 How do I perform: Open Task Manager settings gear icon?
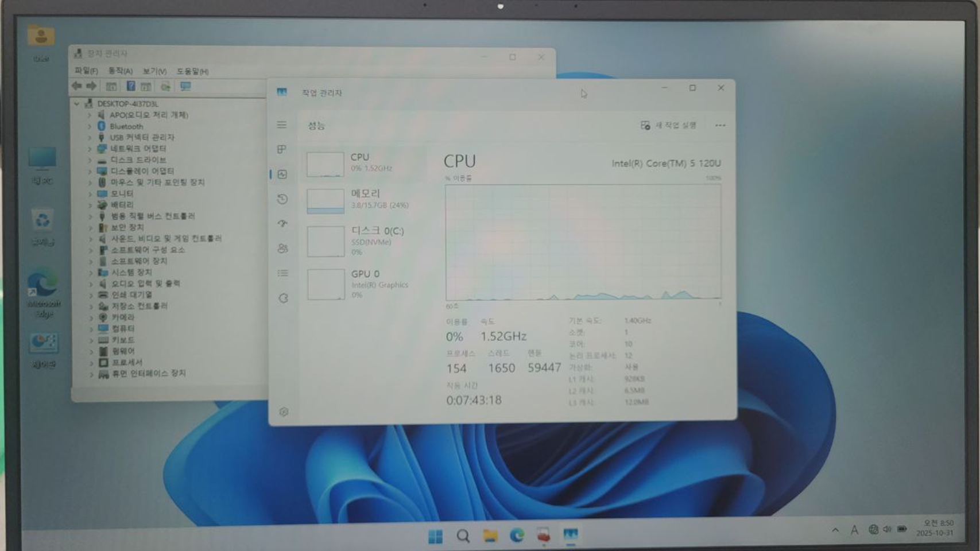(x=283, y=412)
